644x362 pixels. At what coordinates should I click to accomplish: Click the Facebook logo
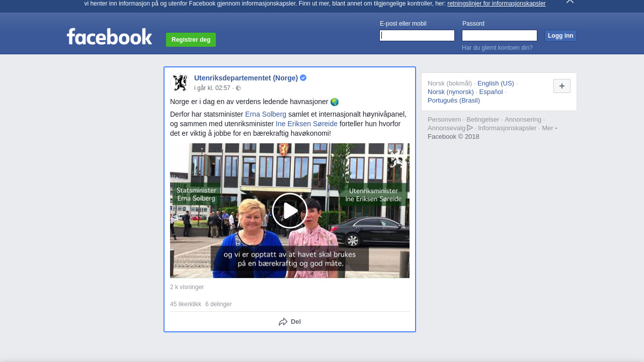coord(109,36)
